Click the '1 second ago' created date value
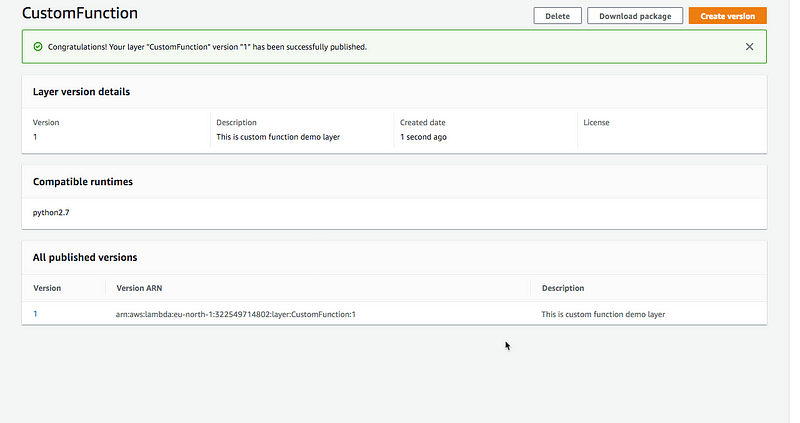Image resolution: width=800 pixels, height=423 pixels. click(x=423, y=137)
